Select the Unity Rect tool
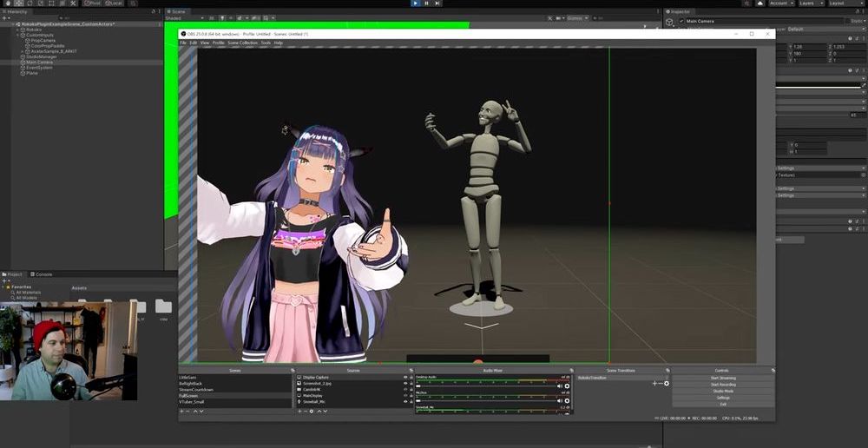This screenshot has height=448, width=868. [51, 3]
